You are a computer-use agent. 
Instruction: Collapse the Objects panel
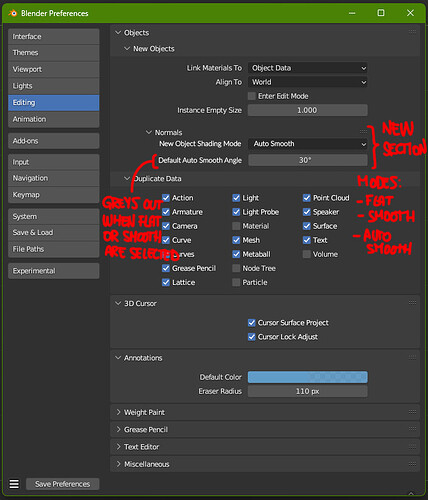118,33
